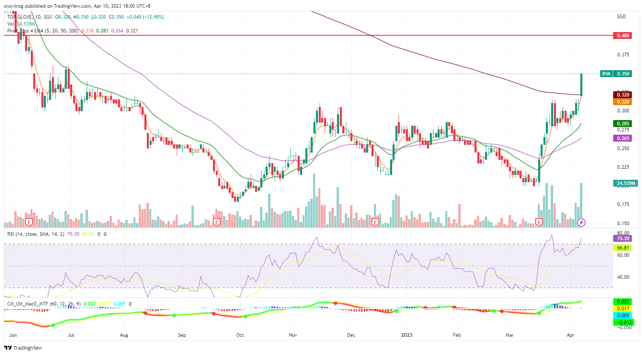
Task: Click the dark red 0.321 EMA value in legend
Action: [132, 31]
